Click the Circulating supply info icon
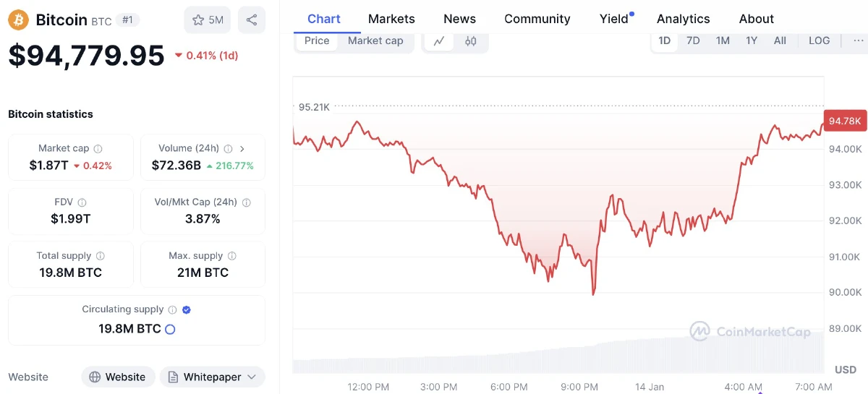 tap(172, 309)
